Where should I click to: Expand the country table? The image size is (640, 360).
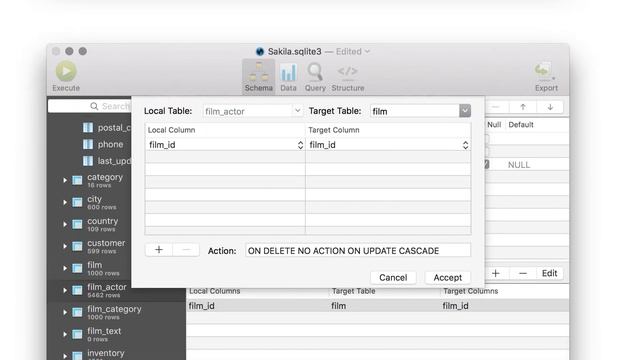point(65,224)
